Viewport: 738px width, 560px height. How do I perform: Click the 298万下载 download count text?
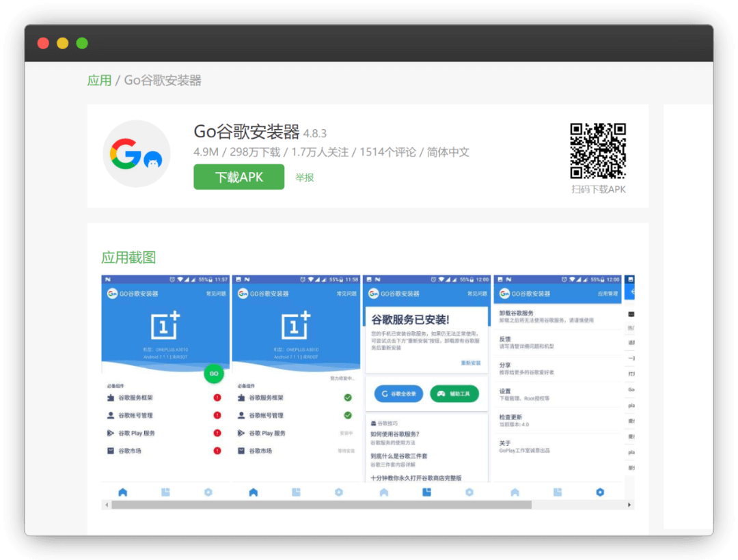[x=255, y=152]
